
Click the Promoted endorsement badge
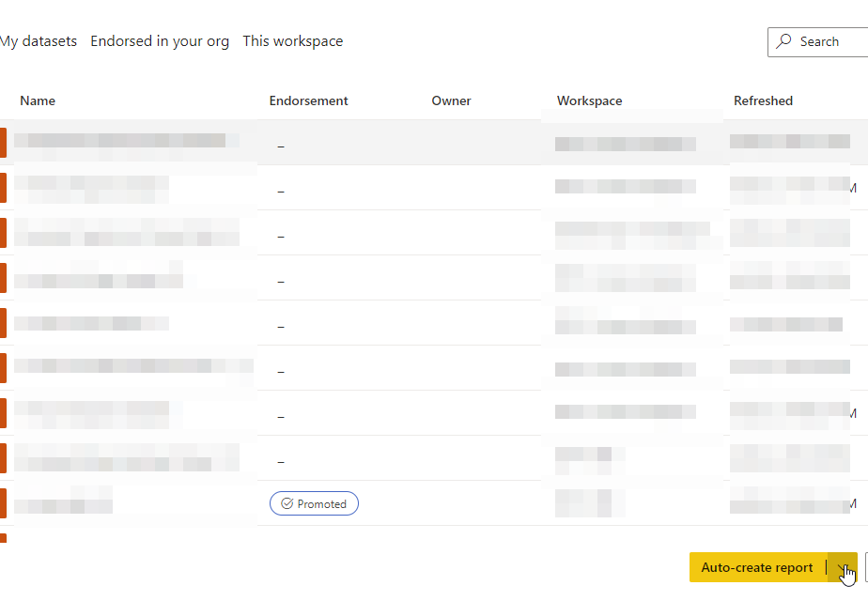(314, 504)
